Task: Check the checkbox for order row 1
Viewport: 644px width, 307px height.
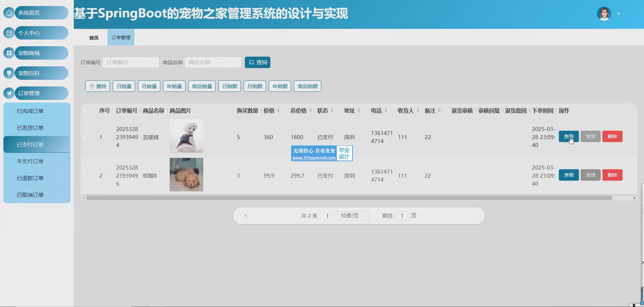Action: pyautogui.click(x=85, y=137)
